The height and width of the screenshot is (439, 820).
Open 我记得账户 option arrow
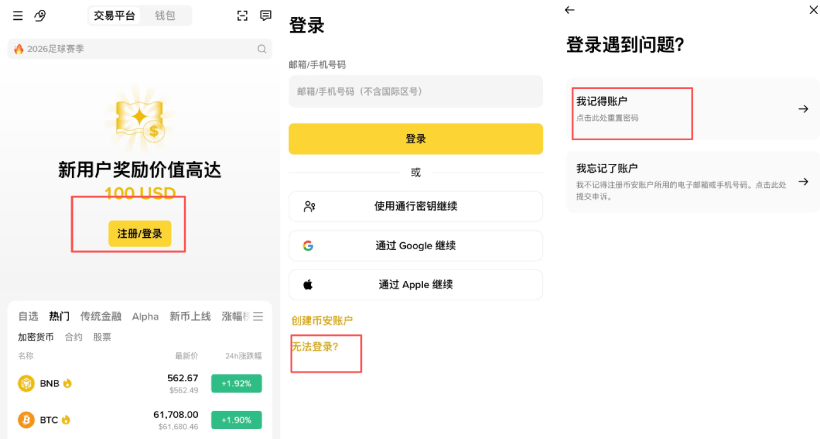[x=803, y=109]
